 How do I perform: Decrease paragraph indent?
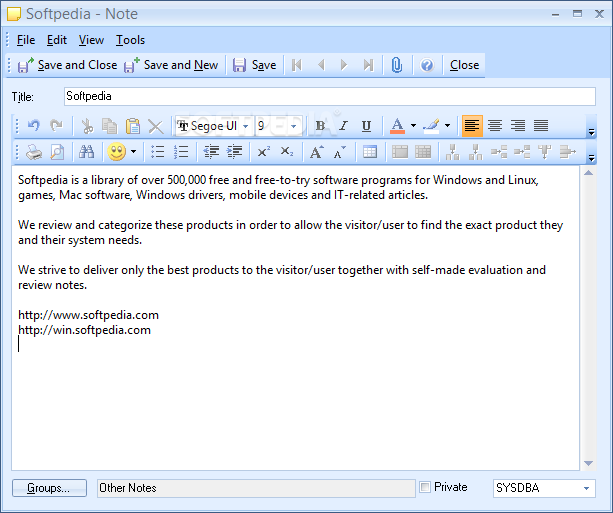point(212,152)
